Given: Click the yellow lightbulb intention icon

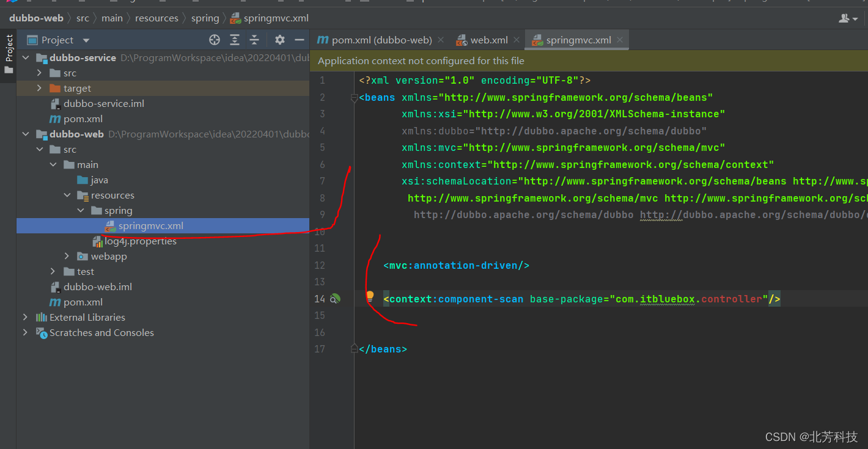Looking at the screenshot, I should click(x=370, y=296).
